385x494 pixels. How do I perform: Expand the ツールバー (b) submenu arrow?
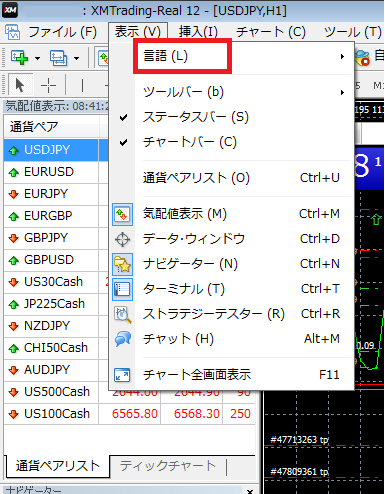pos(342,92)
